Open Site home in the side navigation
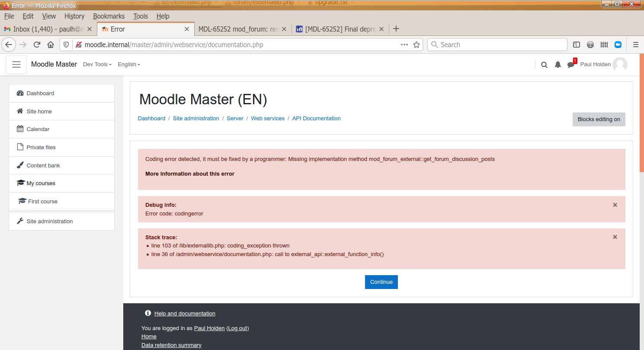This screenshot has height=350, width=644. 61,112
